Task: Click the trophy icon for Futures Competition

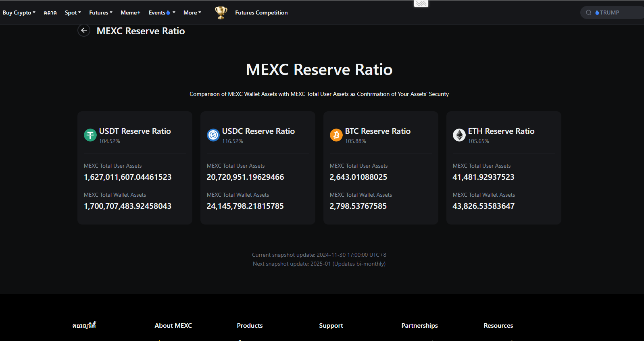Action: 221,12
